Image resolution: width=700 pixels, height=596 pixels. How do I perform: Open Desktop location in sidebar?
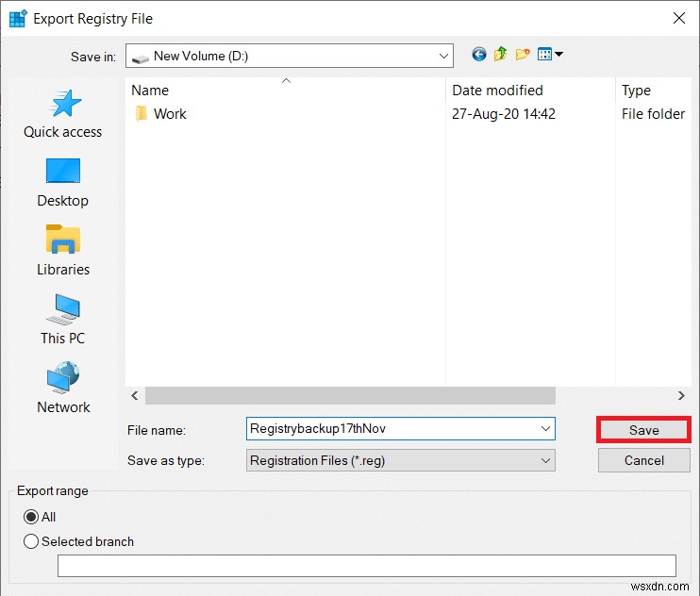(x=63, y=183)
